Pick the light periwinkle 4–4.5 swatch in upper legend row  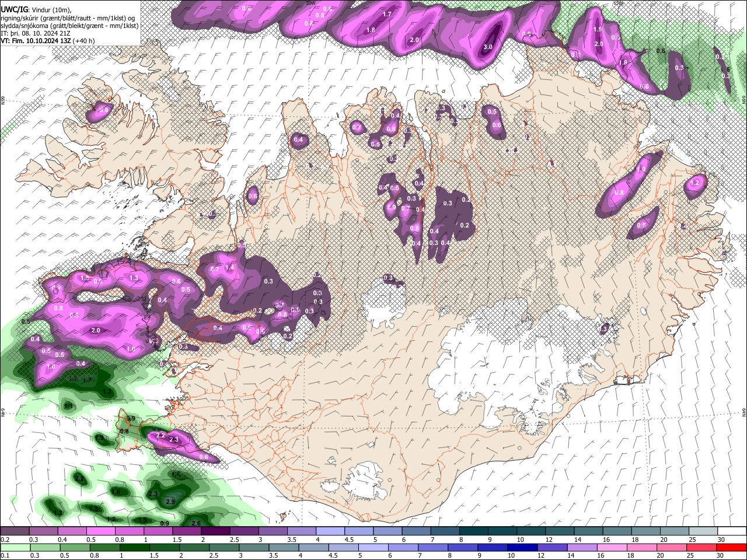pyautogui.click(x=330, y=531)
